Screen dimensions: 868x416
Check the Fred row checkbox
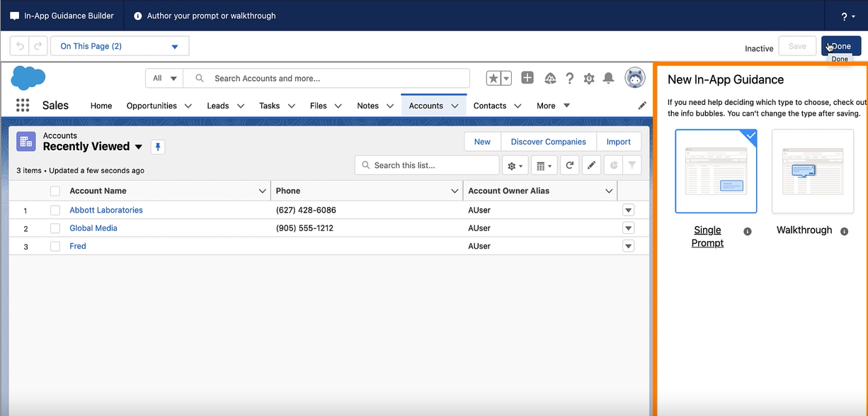55,246
